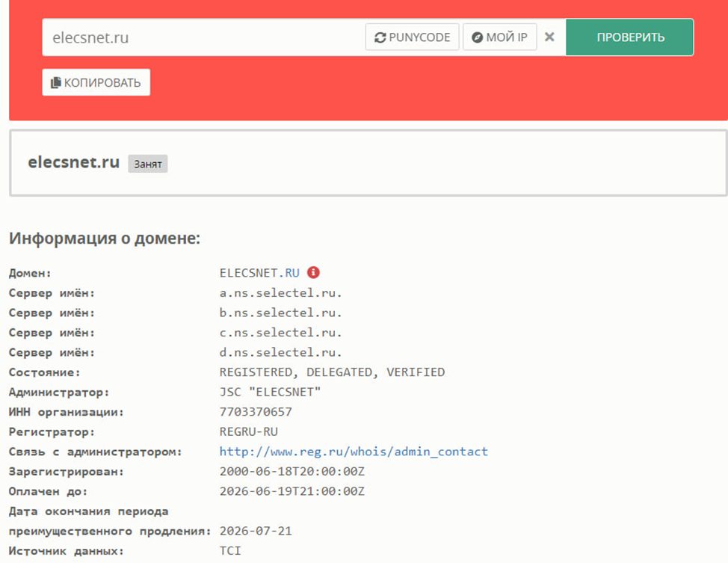
Task: Click the Состояние: field label
Action: (x=45, y=372)
